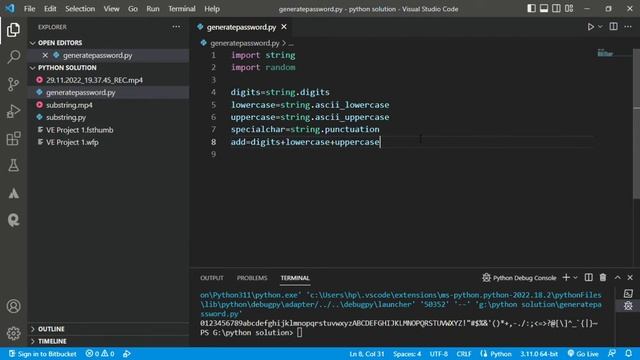Close generatepassword.py in Open Editors list
The image size is (640, 360).
(45, 55)
